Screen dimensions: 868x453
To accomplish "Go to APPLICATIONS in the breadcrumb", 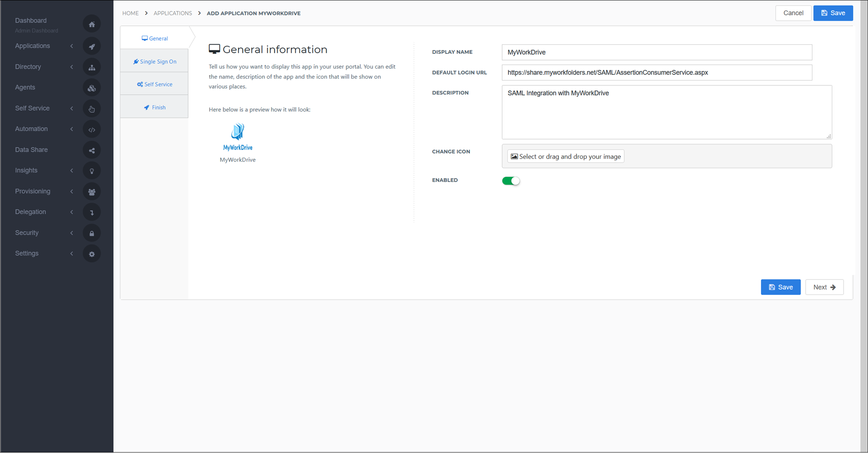I will tap(173, 13).
